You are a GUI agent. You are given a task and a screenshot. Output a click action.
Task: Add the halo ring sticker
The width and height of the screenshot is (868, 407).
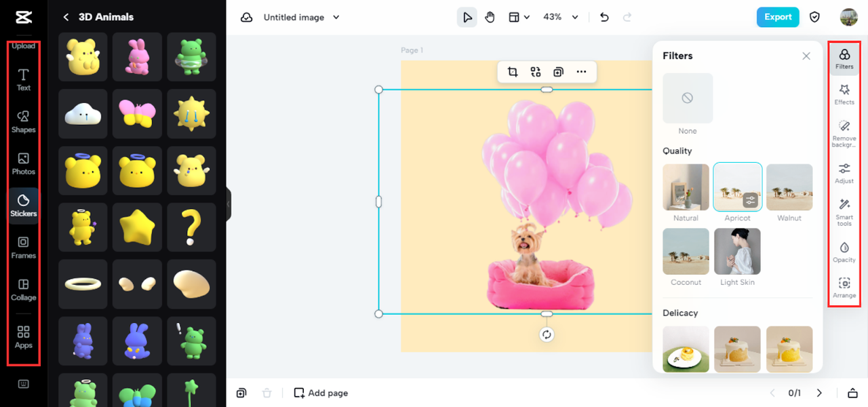83,284
